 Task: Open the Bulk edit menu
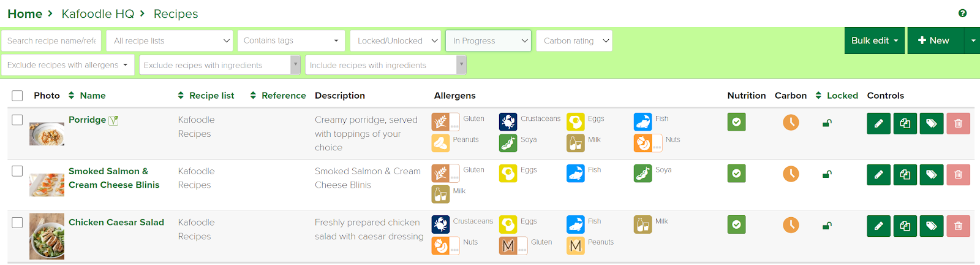tap(874, 40)
